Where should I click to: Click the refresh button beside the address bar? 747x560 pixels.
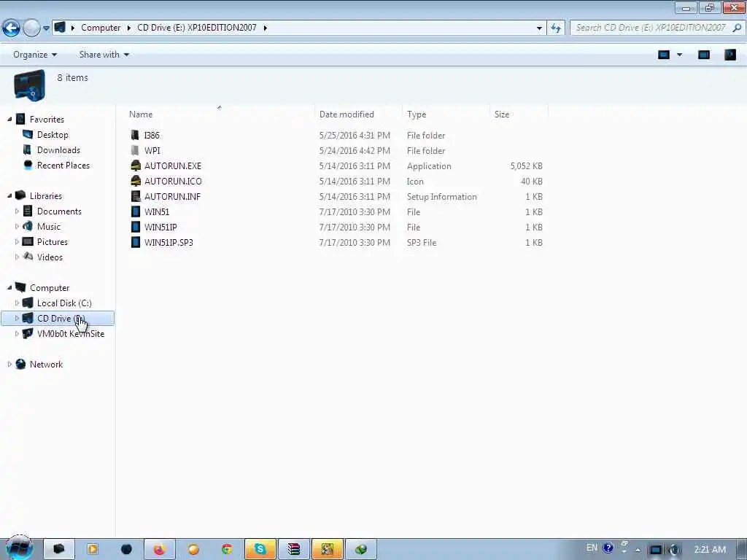[555, 28]
